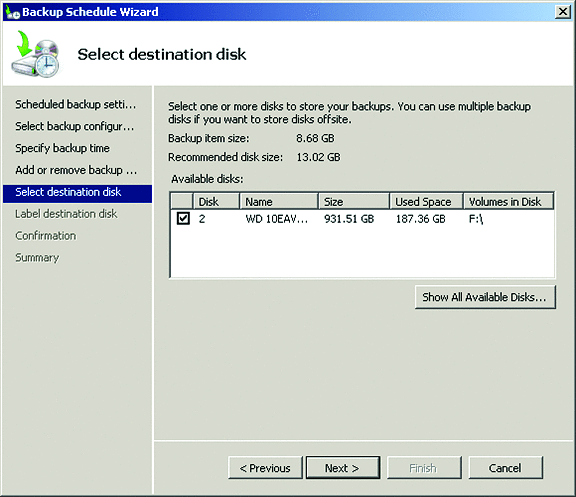Viewport: 576px width, 497px height.
Task: Go to Scheduled backup settings step
Action: (x=76, y=105)
